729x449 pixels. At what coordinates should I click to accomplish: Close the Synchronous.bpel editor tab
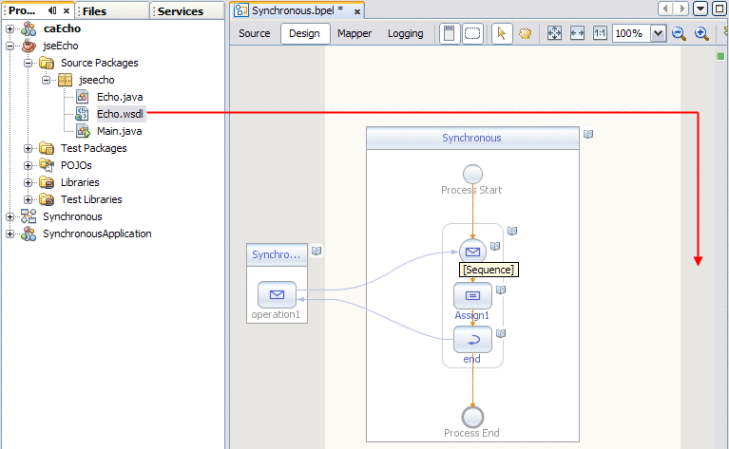click(x=357, y=12)
